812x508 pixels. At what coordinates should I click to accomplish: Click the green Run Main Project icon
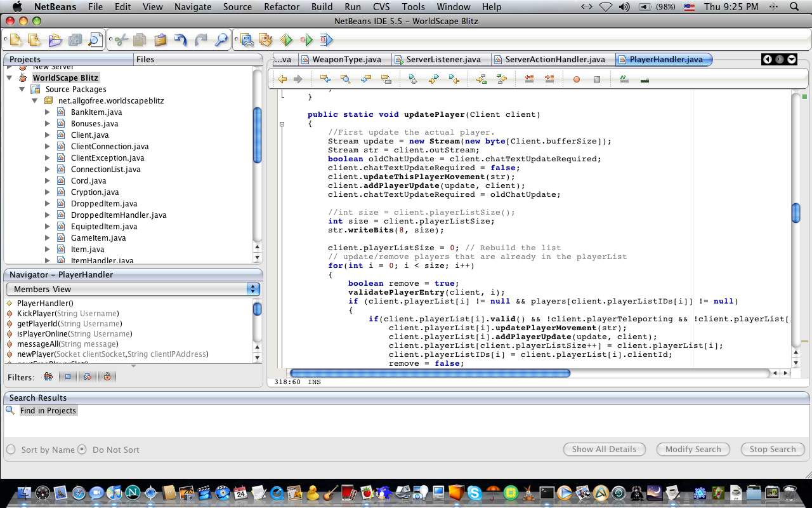(x=286, y=40)
